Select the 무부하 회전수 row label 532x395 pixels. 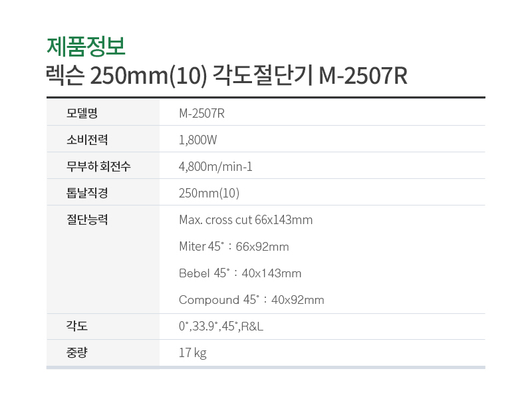point(98,166)
